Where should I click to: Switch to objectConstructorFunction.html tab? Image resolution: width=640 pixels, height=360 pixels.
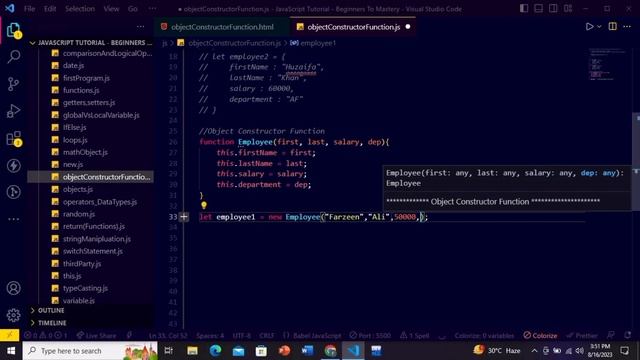click(222, 27)
